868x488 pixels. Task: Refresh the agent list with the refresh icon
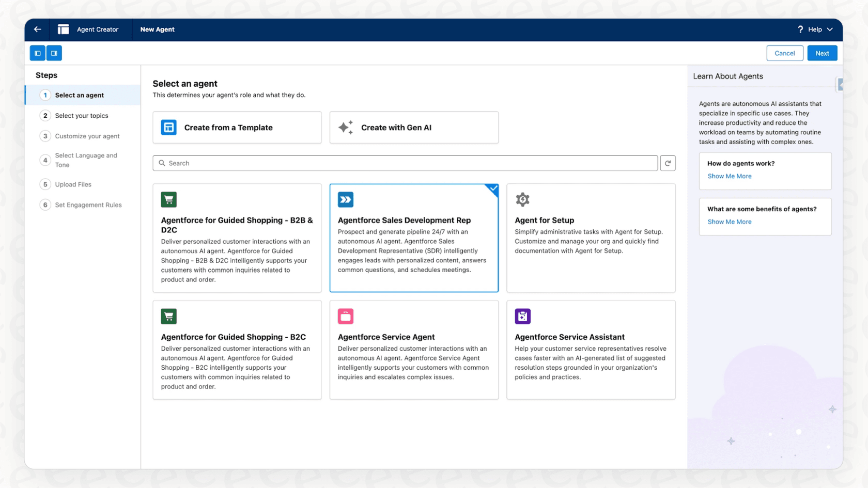point(668,163)
